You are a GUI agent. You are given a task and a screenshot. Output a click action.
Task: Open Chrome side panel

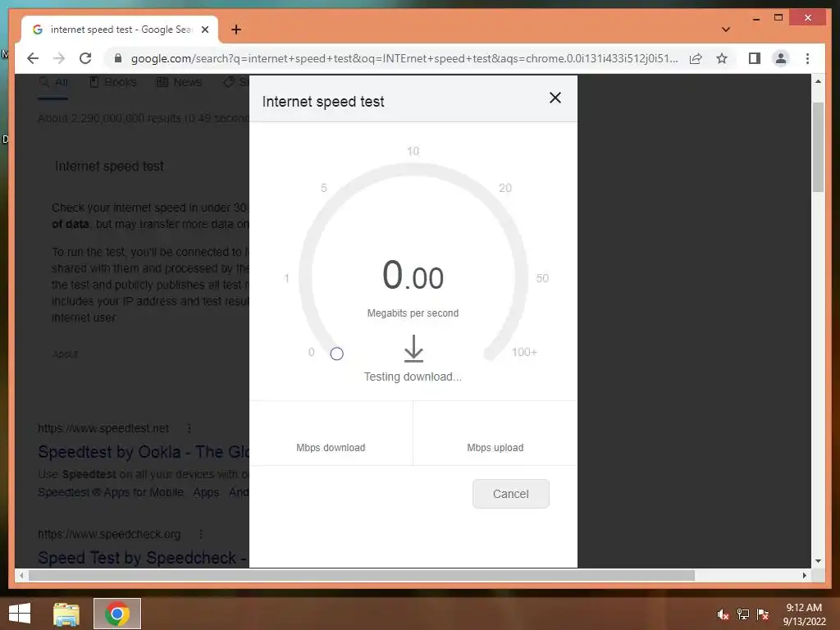click(755, 58)
